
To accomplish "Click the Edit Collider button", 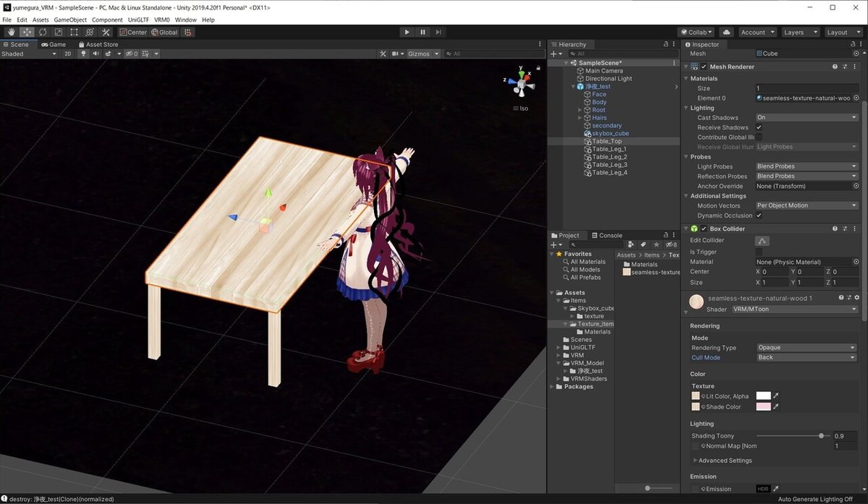I will pyautogui.click(x=762, y=241).
